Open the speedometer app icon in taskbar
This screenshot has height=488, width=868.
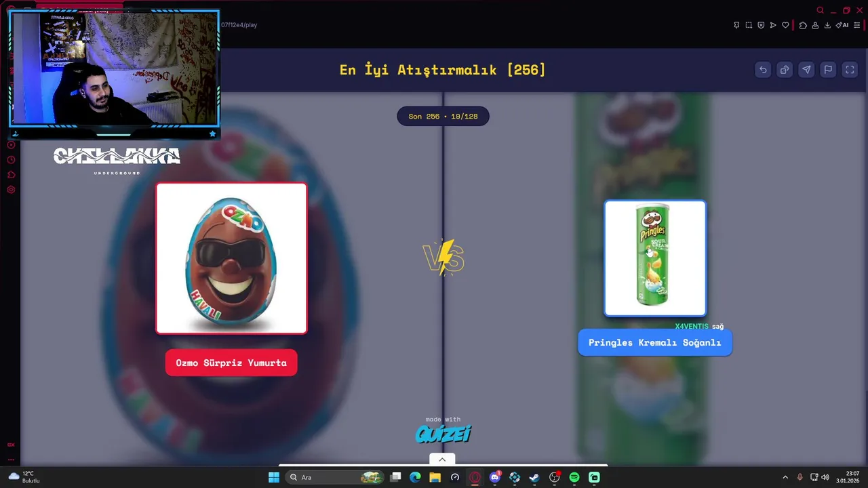click(x=455, y=477)
